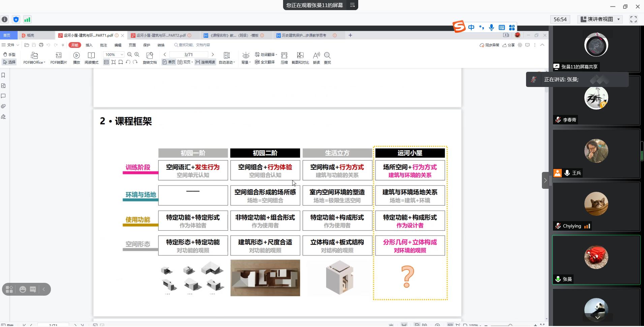Image resolution: width=644 pixels, height=327 pixels.
Task: Open the 演讲者视图 view dropdown
Action: [x=600, y=19]
